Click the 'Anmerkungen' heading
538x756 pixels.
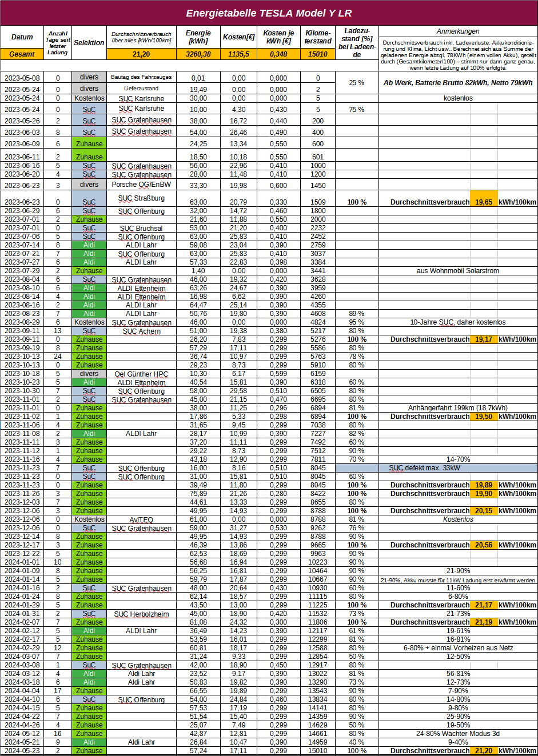458,31
